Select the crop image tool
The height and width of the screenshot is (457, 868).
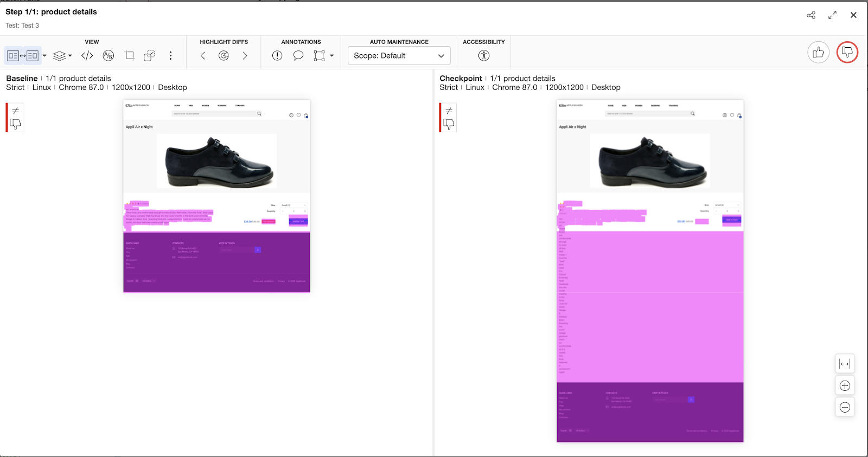(x=129, y=55)
